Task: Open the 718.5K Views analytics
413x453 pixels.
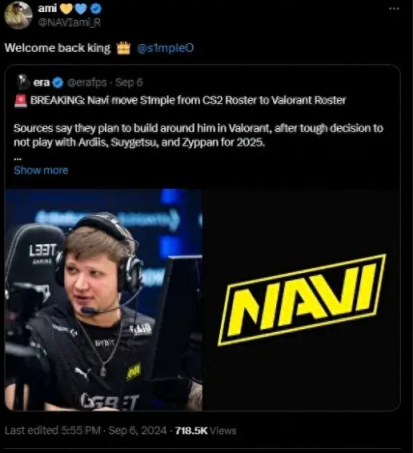Action: (206, 431)
